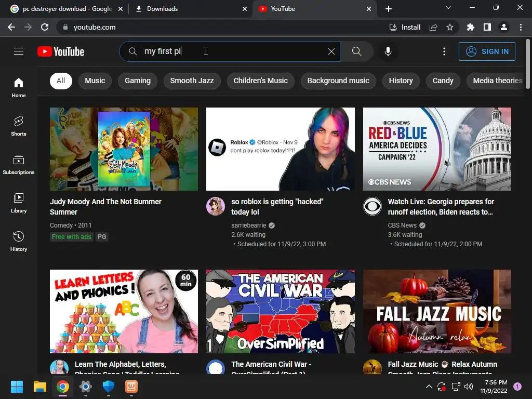Open Learn Letters and Phonics thumbnail

[x=124, y=312]
